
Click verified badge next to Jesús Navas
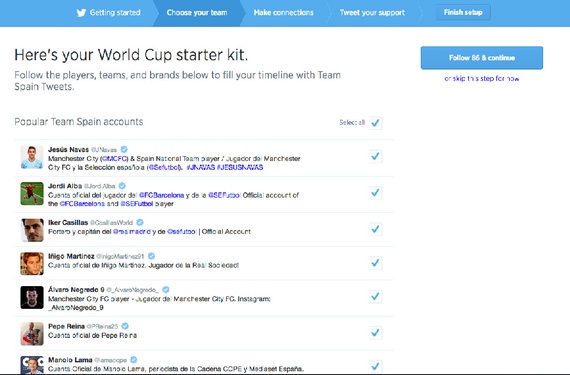tap(124, 149)
